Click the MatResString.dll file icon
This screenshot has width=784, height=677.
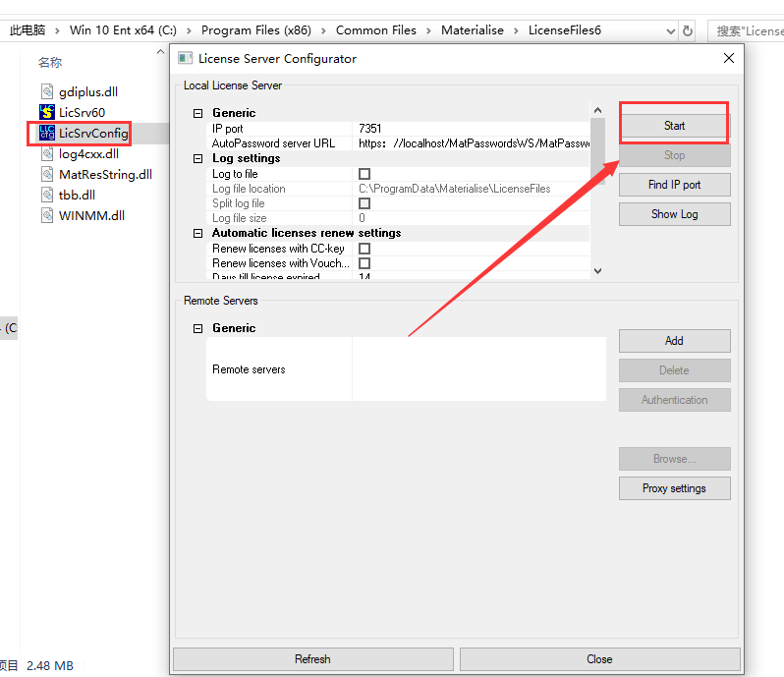[47, 174]
